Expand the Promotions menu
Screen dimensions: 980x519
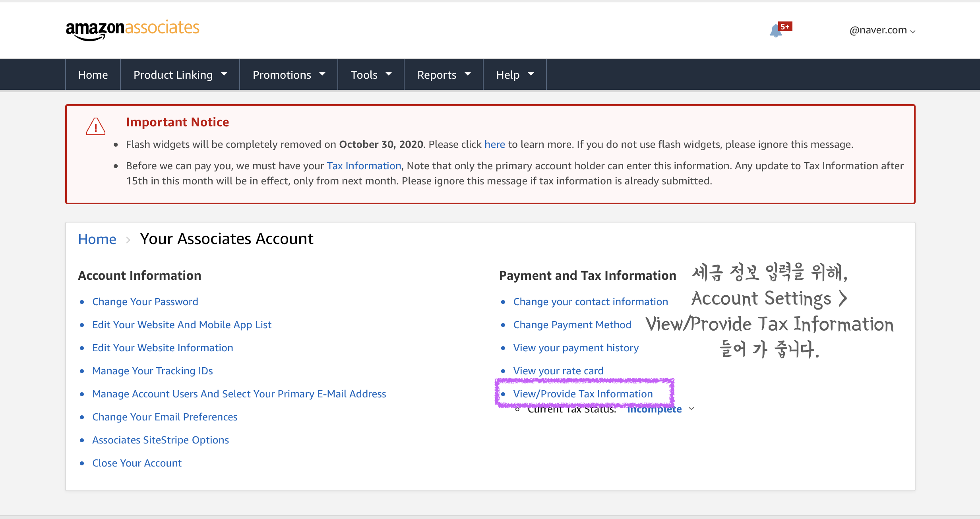coord(289,75)
